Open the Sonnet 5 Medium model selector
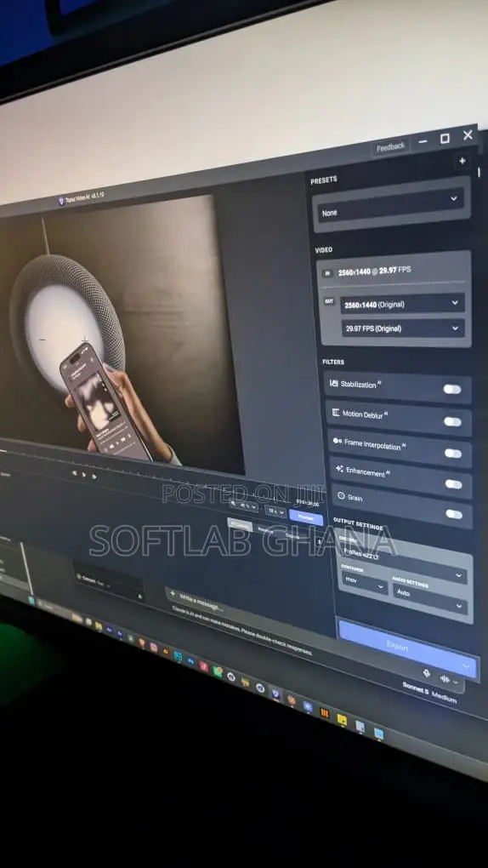This screenshot has width=488, height=868. (430, 692)
